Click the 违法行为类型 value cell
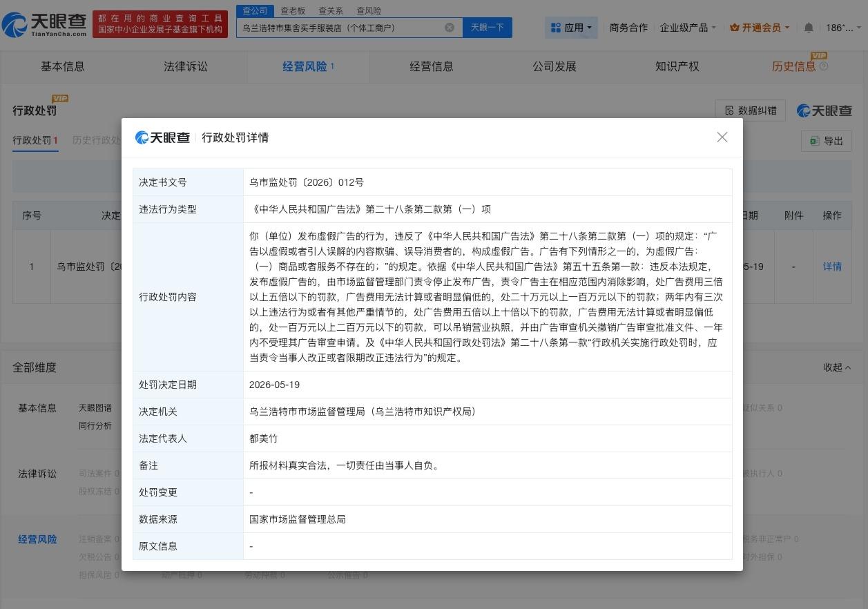This screenshot has width=868, height=609. (x=488, y=209)
